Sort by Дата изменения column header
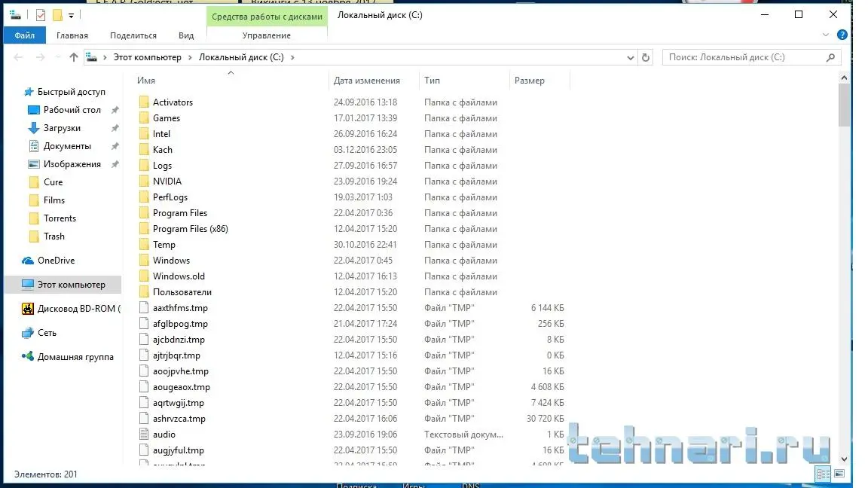Viewport: 868px width, 488px height. click(366, 81)
